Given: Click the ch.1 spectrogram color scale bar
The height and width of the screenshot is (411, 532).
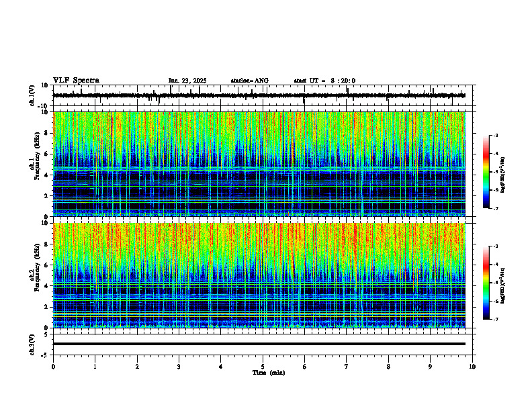Looking at the screenshot, I should [486, 172].
